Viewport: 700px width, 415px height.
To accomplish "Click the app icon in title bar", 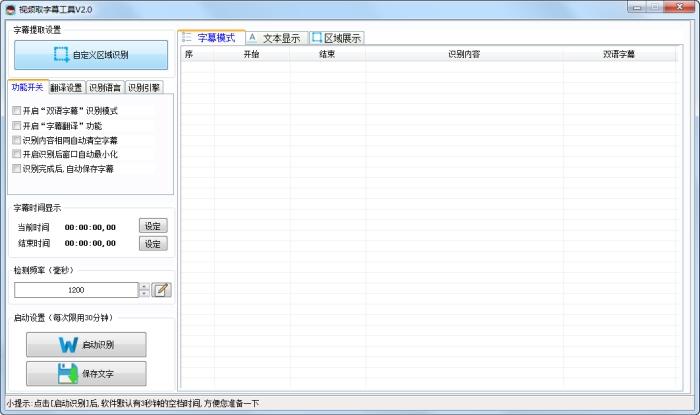I will (x=11, y=9).
